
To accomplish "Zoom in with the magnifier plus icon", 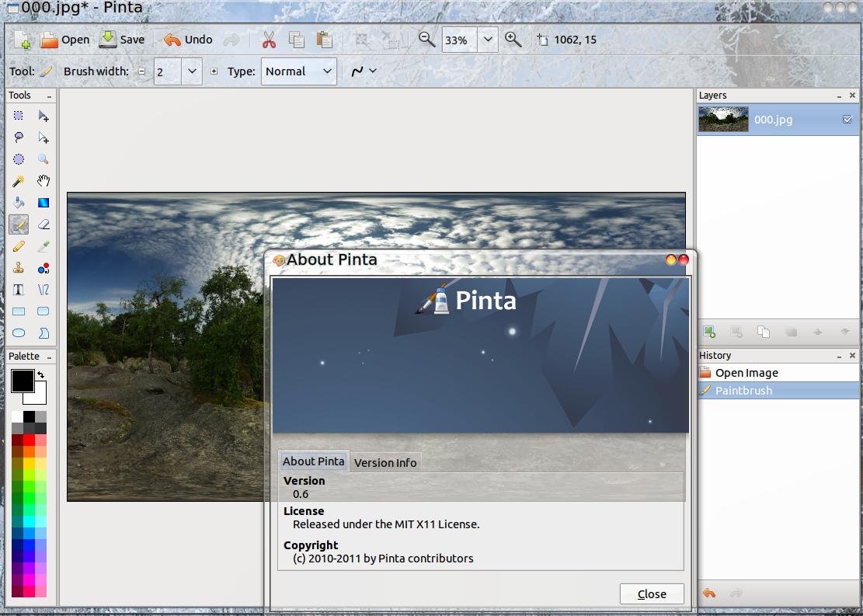I will point(513,39).
